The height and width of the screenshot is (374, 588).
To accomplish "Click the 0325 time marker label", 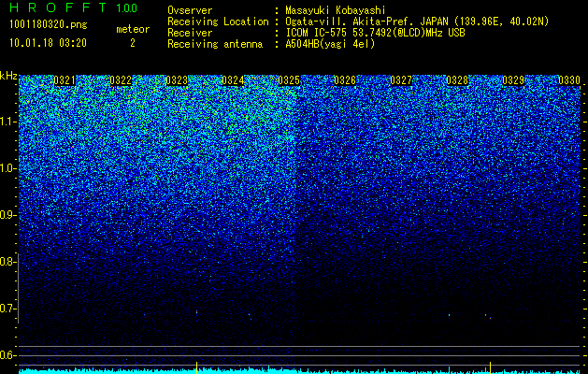I will tap(289, 80).
